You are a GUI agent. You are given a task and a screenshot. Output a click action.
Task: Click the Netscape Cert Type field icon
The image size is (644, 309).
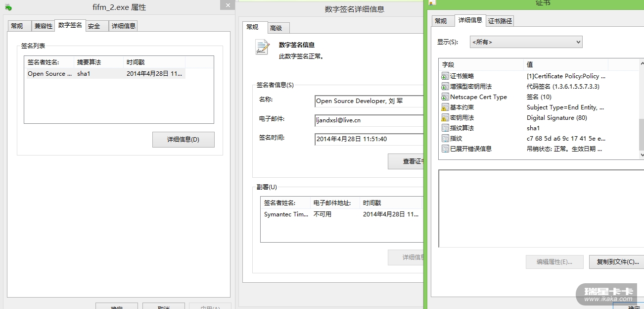(445, 97)
